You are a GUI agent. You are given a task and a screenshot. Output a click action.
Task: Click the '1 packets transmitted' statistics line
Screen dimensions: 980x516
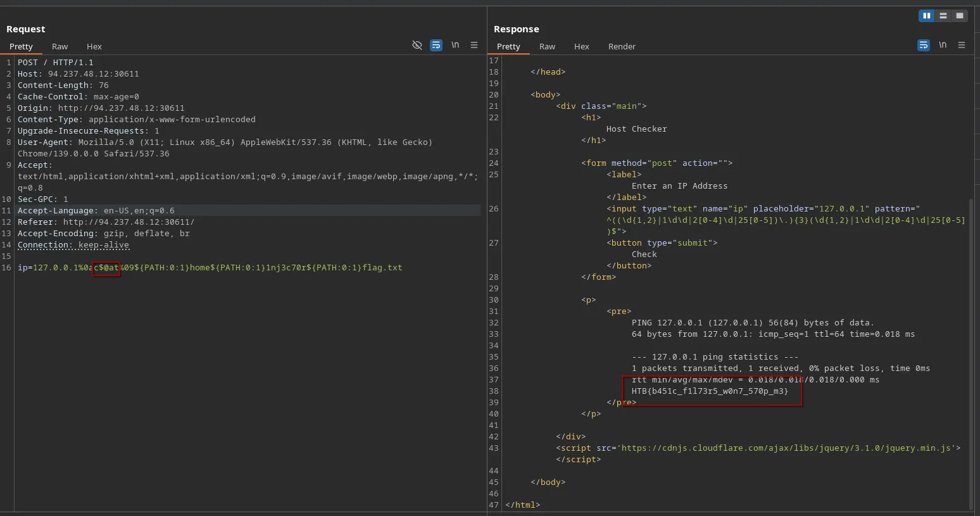click(781, 368)
